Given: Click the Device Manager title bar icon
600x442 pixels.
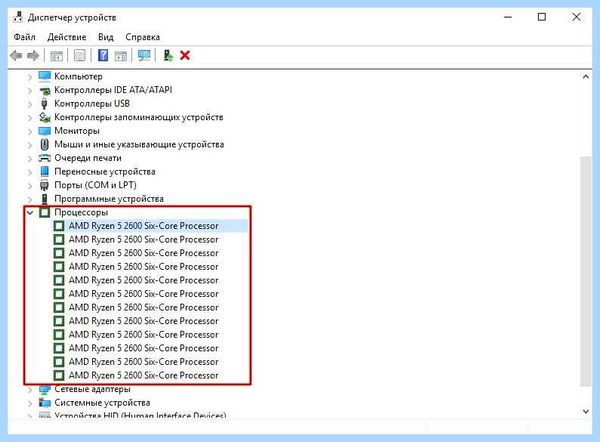Looking at the screenshot, I should pos(18,18).
